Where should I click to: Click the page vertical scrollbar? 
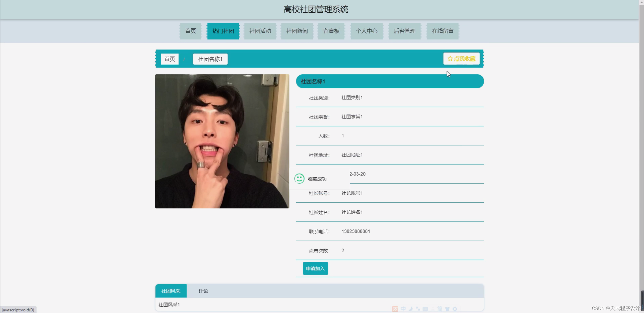[x=641, y=151]
